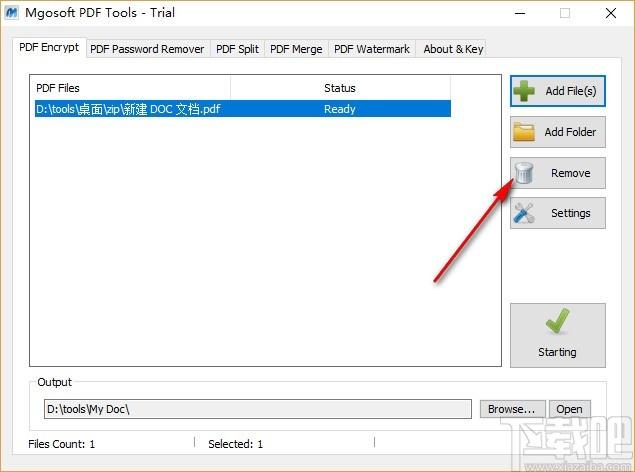Click the Browse... output button
The width and height of the screenshot is (635, 472).
click(x=512, y=409)
